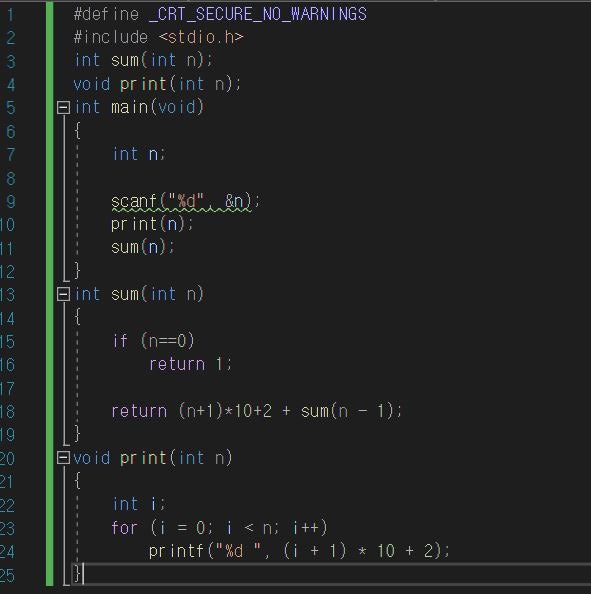Collapse the sum function definition block

pos(63,294)
